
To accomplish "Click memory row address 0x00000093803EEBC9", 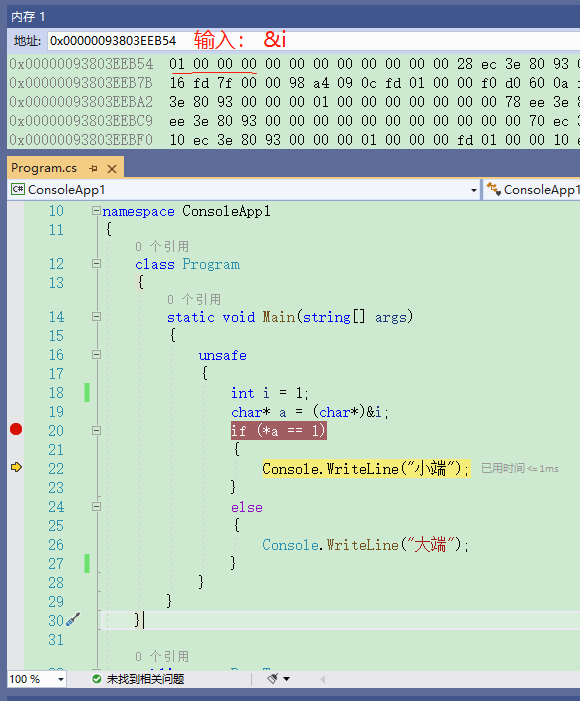I will tap(81, 121).
